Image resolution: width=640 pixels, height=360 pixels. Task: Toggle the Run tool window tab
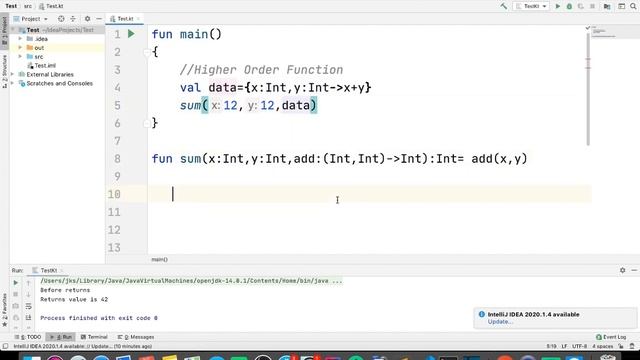[x=60, y=337]
